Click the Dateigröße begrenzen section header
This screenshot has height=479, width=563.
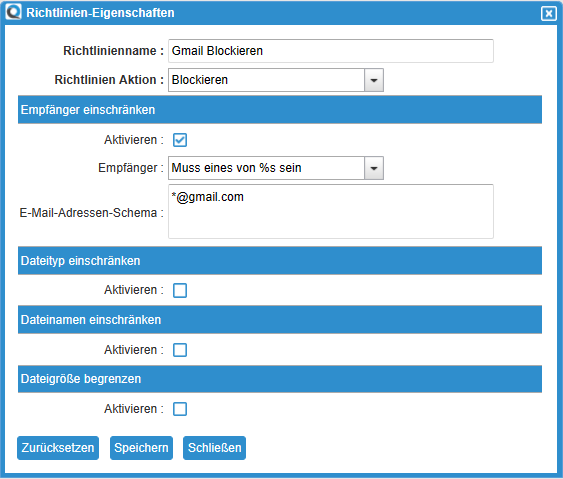pos(280,379)
